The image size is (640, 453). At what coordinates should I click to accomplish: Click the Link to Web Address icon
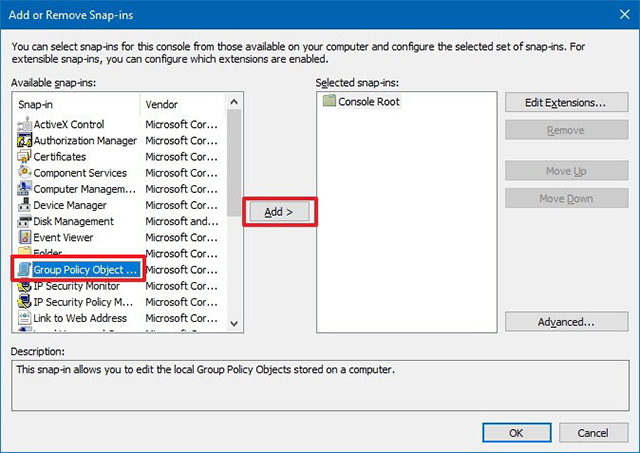click(24, 318)
